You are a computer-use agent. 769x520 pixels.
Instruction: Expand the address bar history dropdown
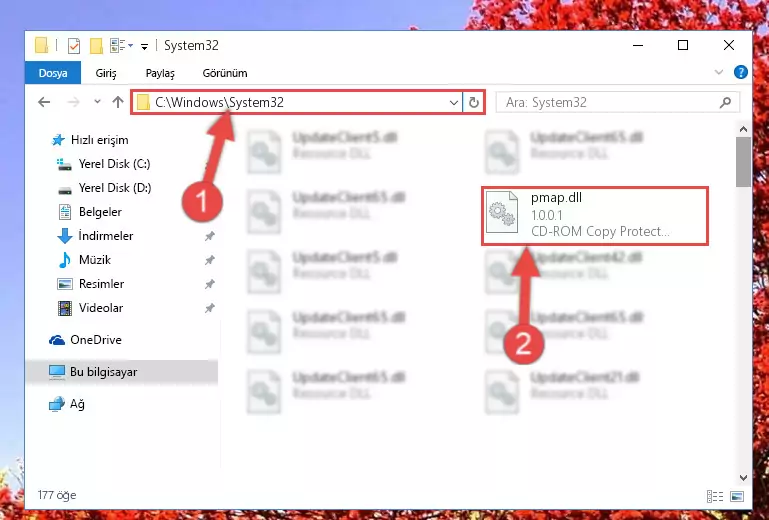454,103
